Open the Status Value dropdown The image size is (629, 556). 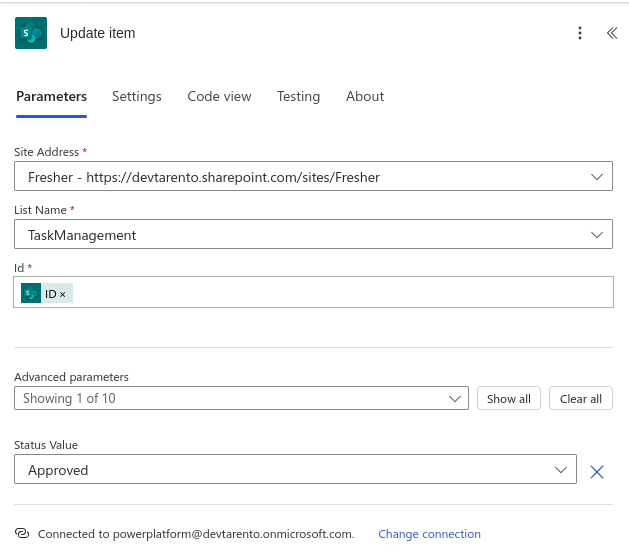(x=561, y=470)
